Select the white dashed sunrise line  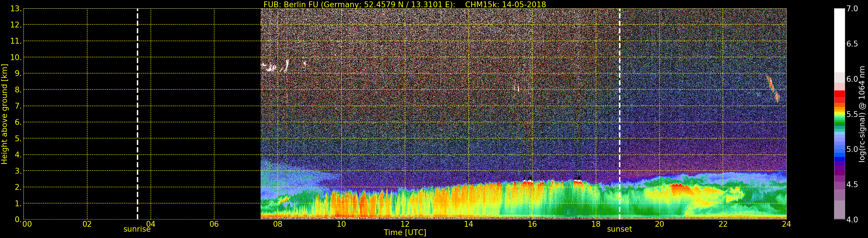(137, 114)
